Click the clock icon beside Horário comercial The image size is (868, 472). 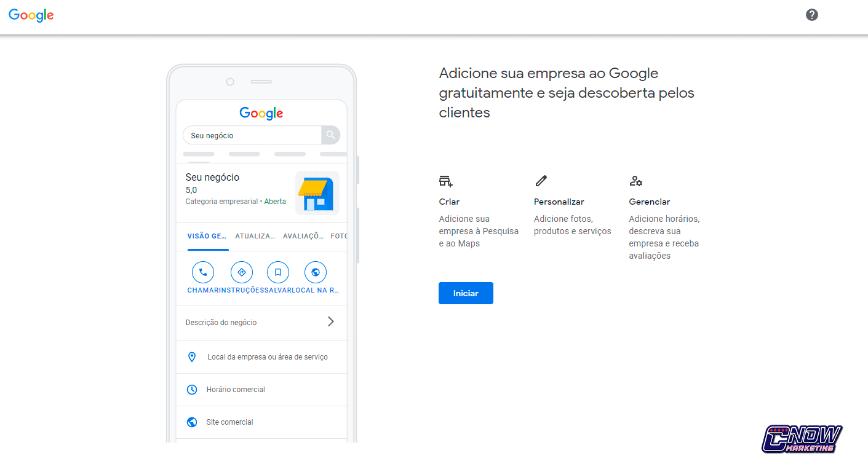click(192, 390)
